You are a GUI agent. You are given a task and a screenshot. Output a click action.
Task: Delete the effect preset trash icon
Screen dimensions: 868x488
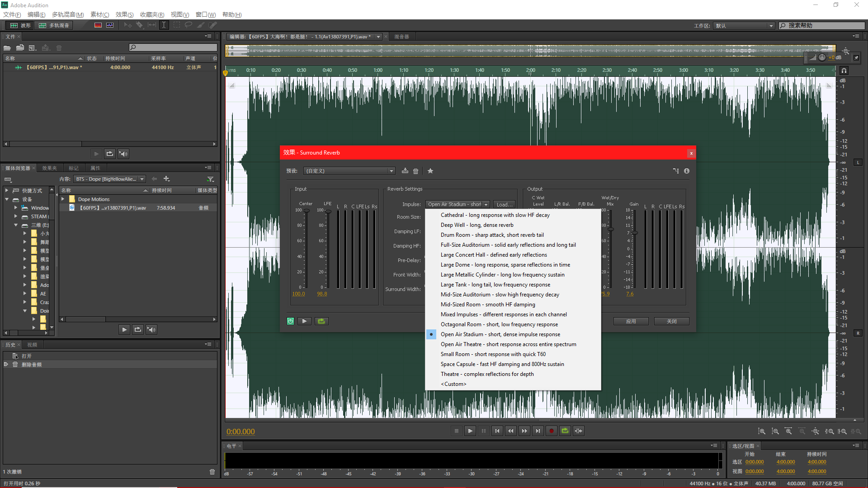pyautogui.click(x=416, y=171)
